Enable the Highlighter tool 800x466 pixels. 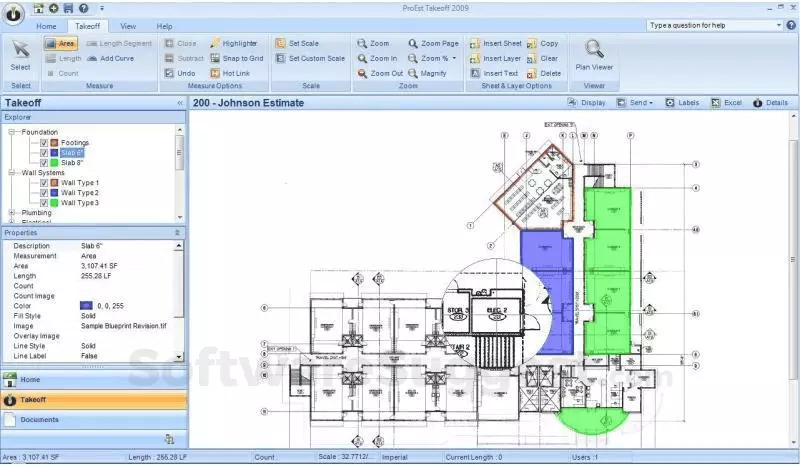233,43
